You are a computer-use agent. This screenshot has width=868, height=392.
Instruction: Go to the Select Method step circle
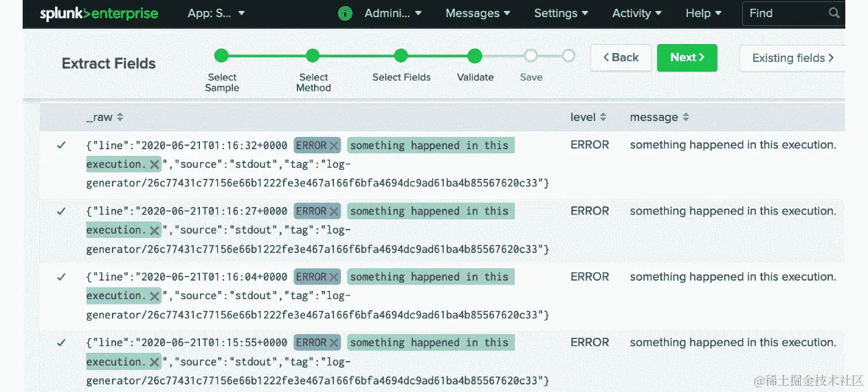point(313,56)
